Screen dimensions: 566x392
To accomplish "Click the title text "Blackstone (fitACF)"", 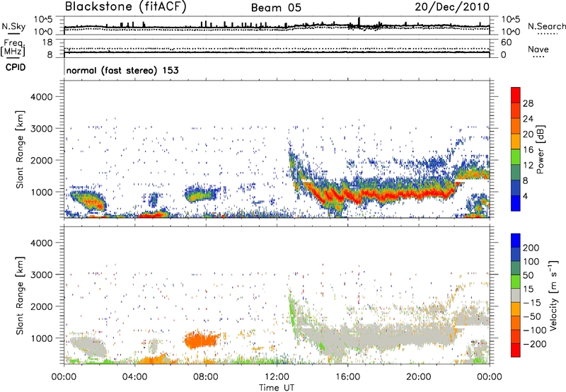I will pyautogui.click(x=126, y=7).
